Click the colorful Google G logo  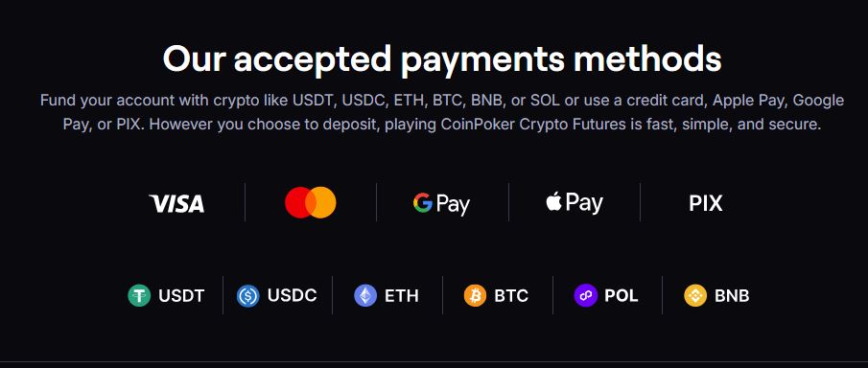pyautogui.click(x=422, y=202)
